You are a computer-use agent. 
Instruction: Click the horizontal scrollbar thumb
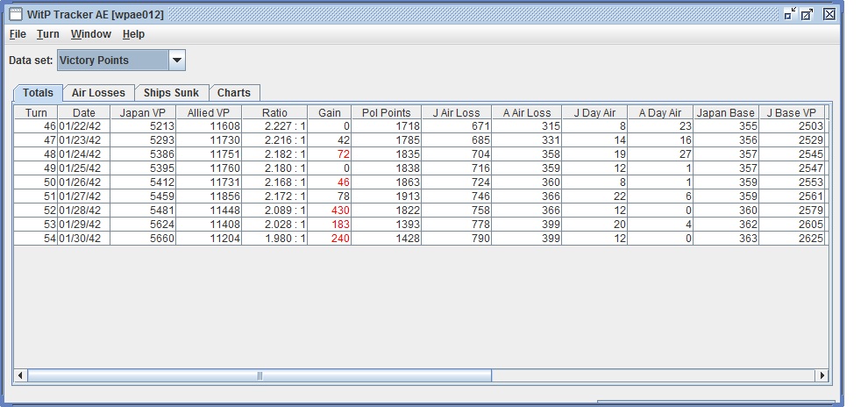(259, 375)
